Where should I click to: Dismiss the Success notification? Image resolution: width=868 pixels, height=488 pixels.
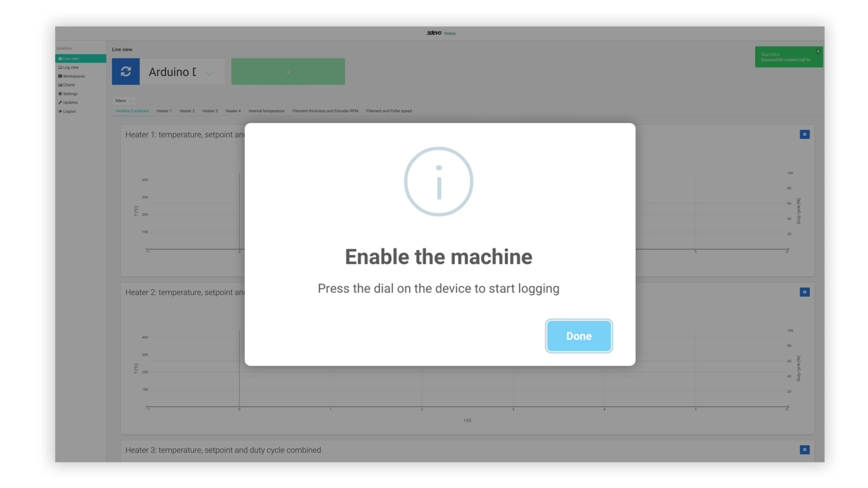(818, 51)
